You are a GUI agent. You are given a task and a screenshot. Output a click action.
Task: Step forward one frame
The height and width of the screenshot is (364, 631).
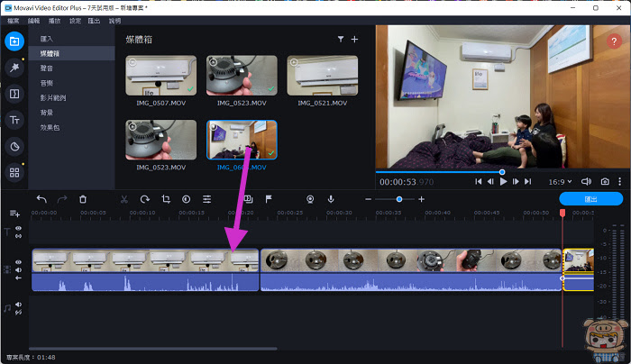pos(516,182)
